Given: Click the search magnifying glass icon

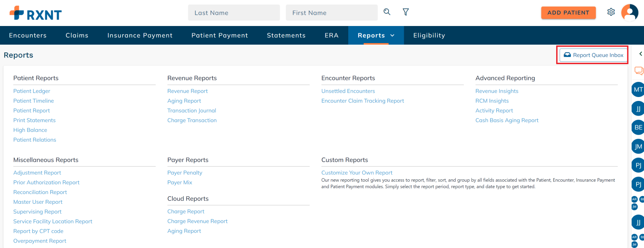Looking at the screenshot, I should click(387, 12).
